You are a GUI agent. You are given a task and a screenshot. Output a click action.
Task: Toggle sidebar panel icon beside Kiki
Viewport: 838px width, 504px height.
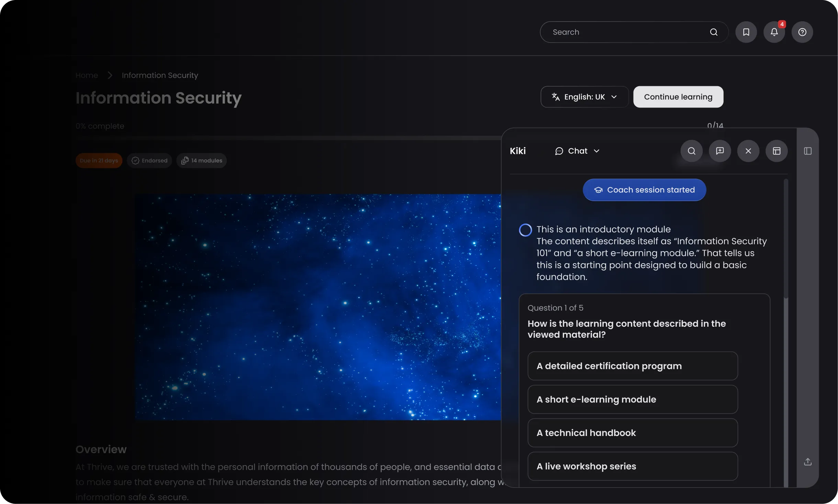(807, 151)
